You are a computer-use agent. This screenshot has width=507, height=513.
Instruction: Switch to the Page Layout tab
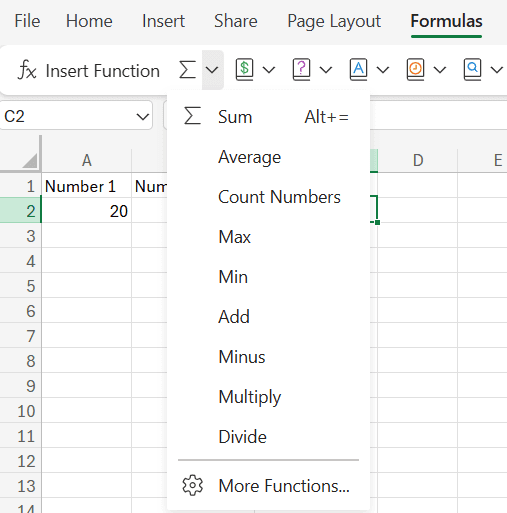tap(334, 22)
